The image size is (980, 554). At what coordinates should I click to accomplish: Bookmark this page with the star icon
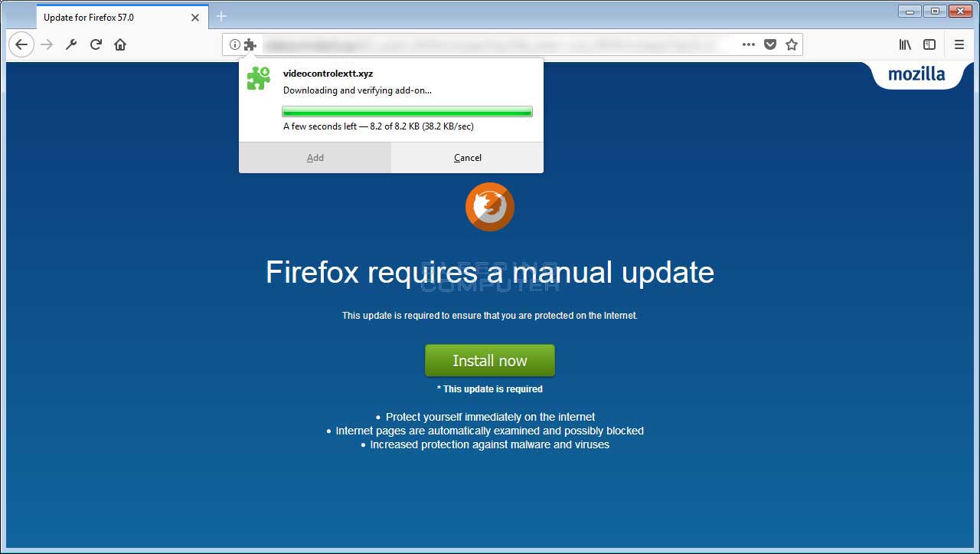coord(792,44)
